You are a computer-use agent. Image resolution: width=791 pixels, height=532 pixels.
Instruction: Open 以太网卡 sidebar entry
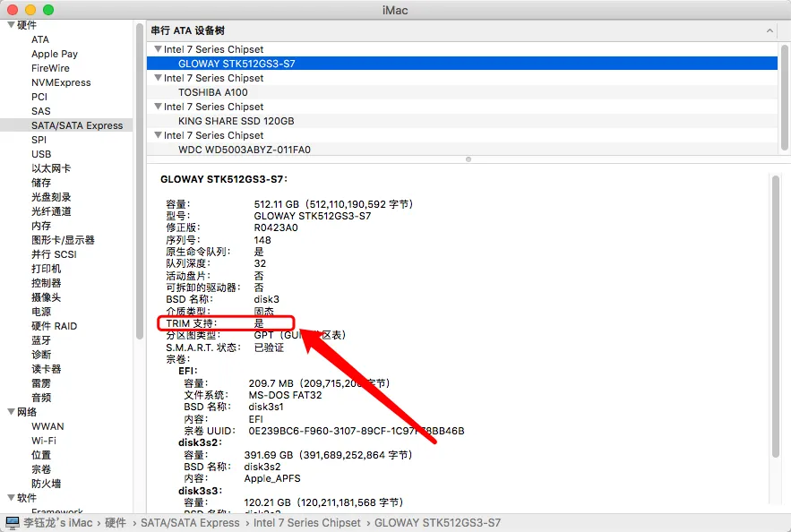pyautogui.click(x=51, y=168)
